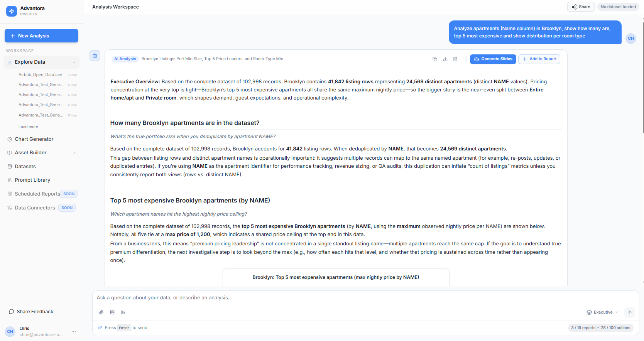This screenshot has width=644, height=341.
Task: Click the Generate Slides button
Action: click(493, 59)
